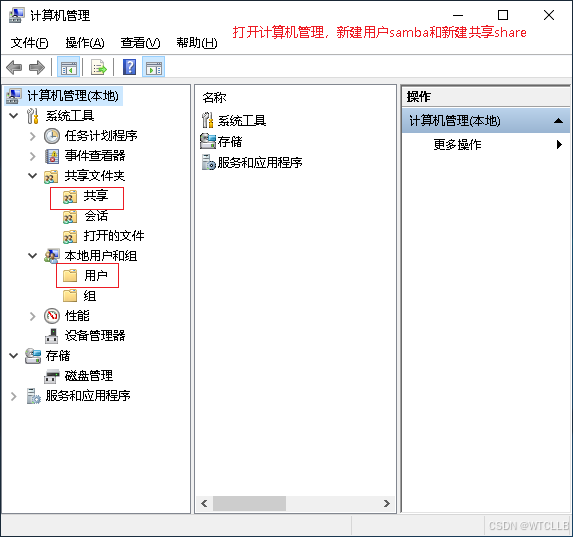This screenshot has width=573, height=537.
Task: Click the 名称 column header
Action: tap(214, 98)
